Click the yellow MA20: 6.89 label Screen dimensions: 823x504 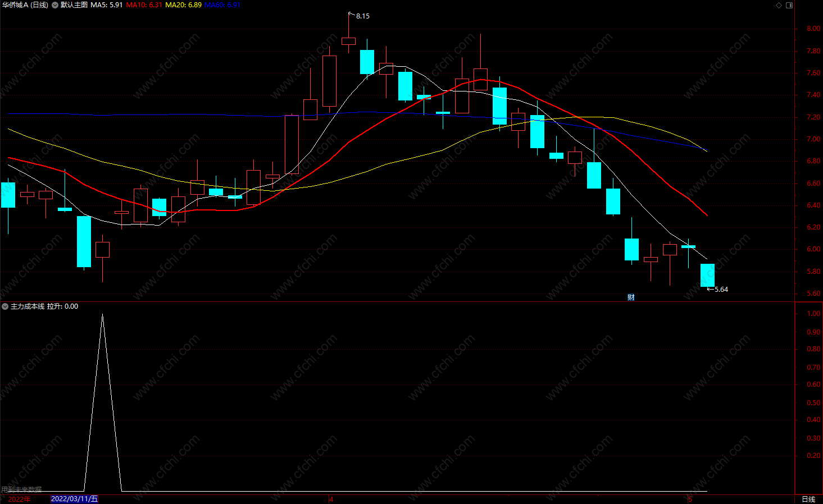184,5
